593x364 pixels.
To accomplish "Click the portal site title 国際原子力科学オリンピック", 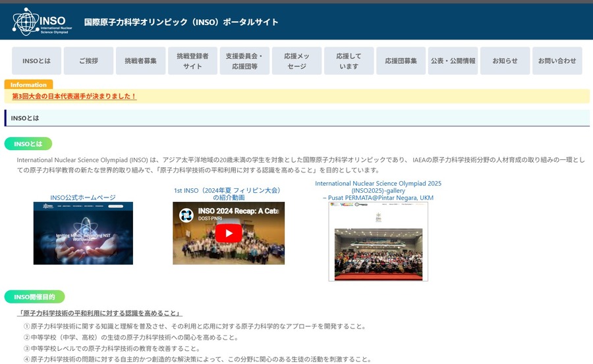I will pos(181,22).
